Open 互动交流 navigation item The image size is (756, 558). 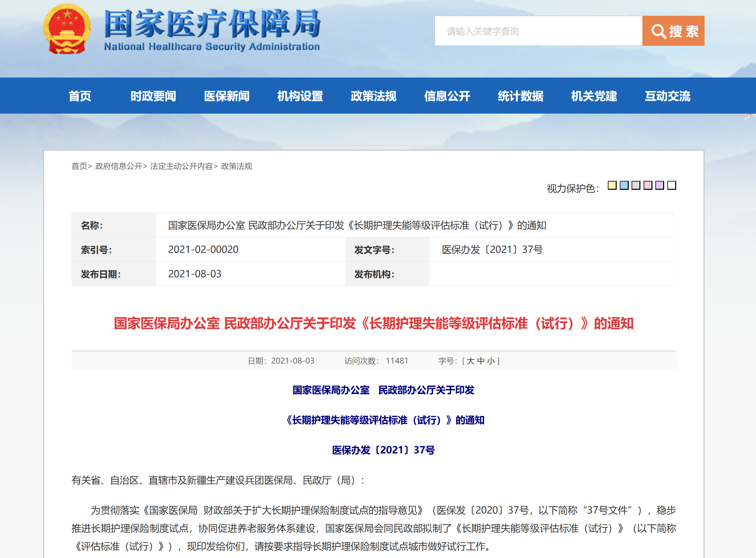(667, 96)
